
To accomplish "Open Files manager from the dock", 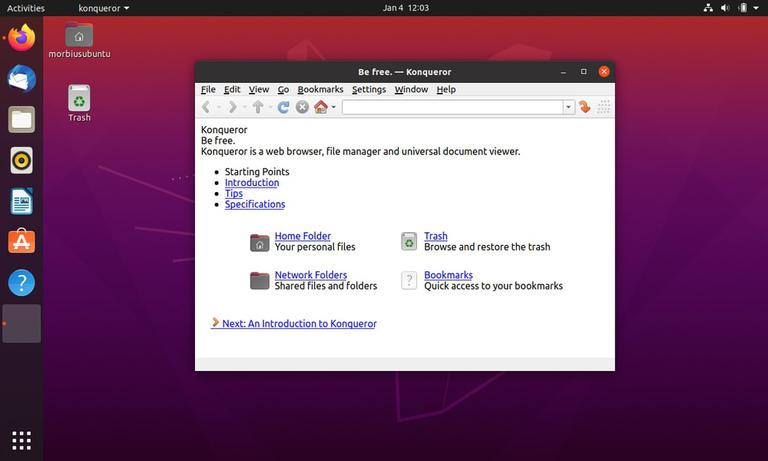I will [x=22, y=120].
